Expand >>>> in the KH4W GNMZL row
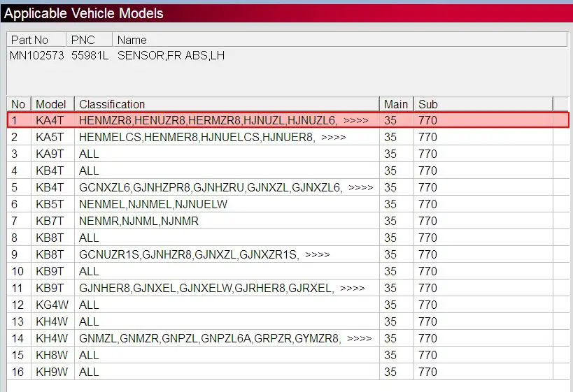573x392 pixels. click(360, 339)
